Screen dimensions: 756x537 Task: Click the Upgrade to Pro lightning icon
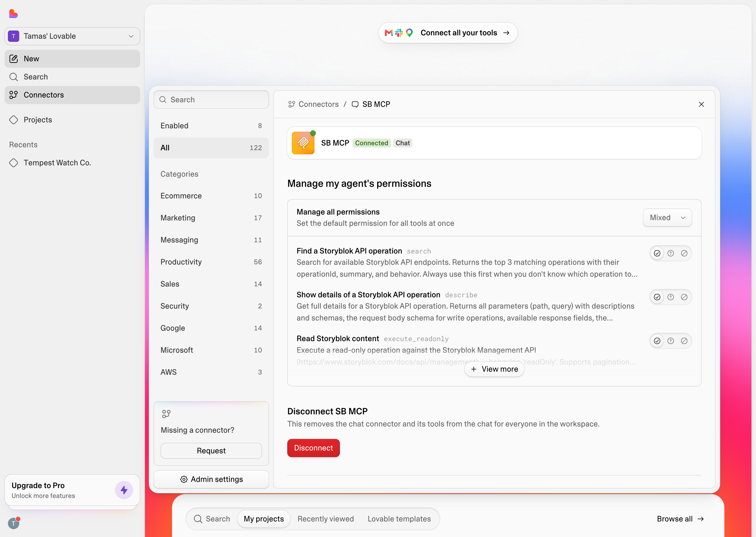click(x=124, y=490)
